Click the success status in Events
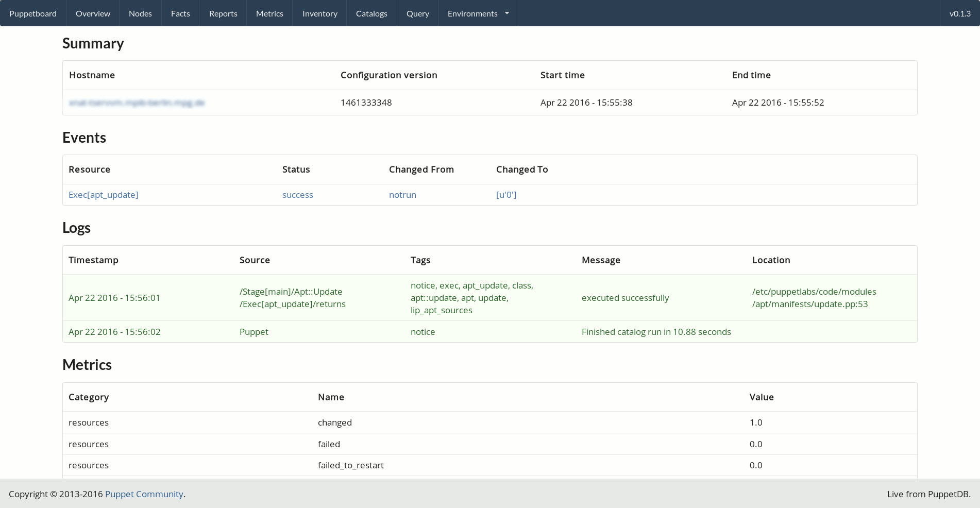 tap(297, 195)
